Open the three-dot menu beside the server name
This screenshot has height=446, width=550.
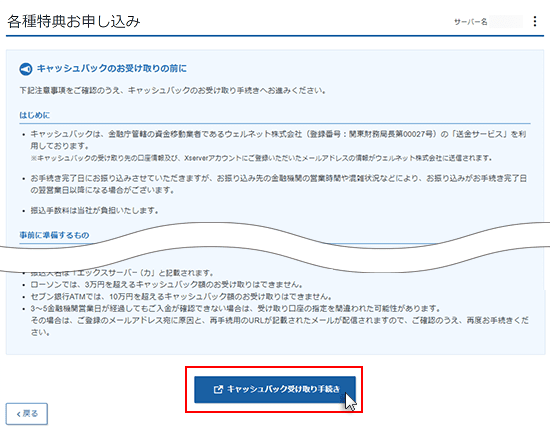[x=535, y=21]
